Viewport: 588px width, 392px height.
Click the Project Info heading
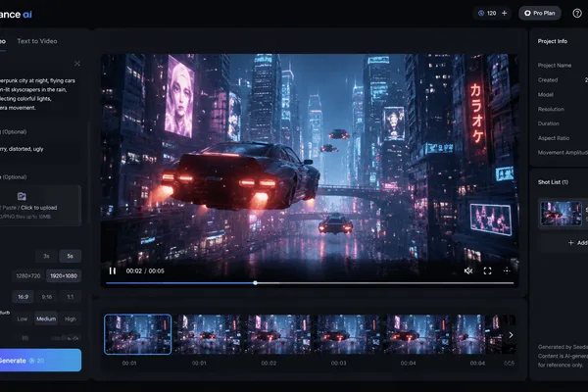pos(553,41)
